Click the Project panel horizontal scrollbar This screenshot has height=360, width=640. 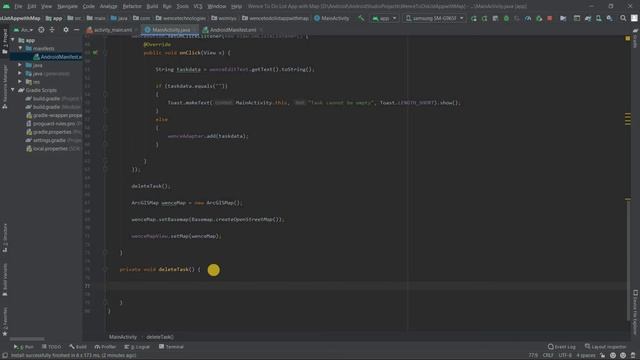click(x=27, y=339)
